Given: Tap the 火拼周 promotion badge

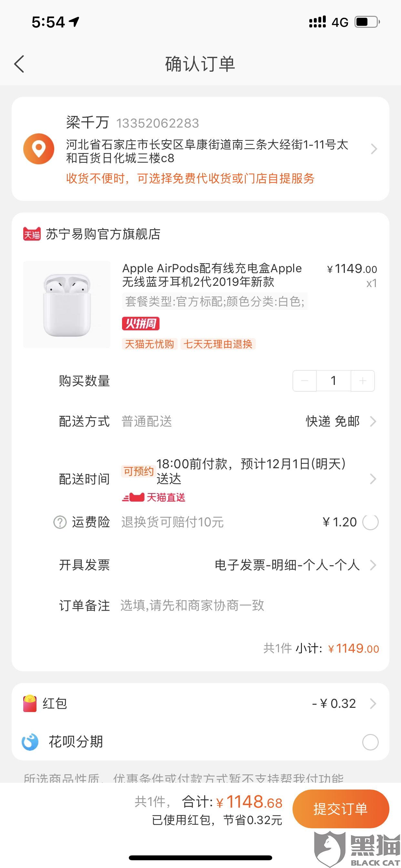Looking at the screenshot, I should 140,324.
